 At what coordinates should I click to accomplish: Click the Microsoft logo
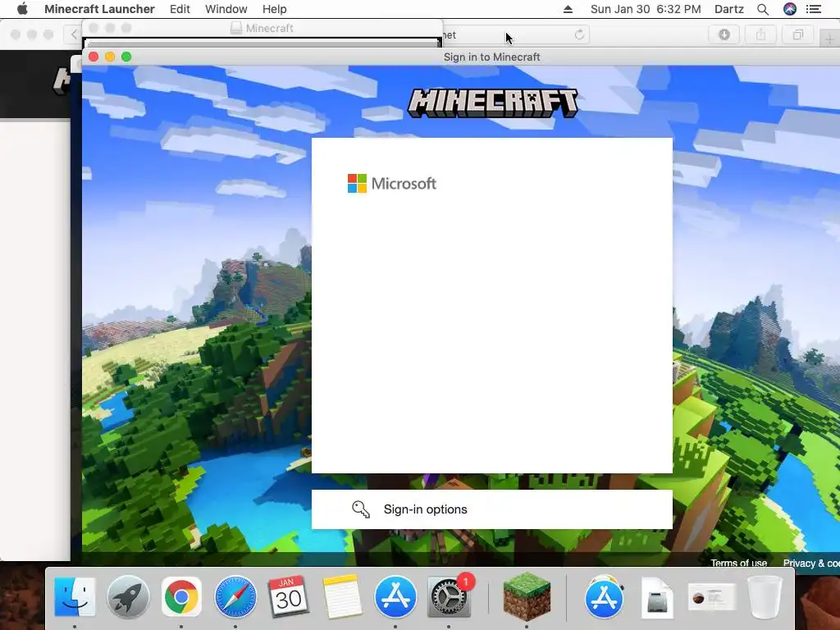391,183
